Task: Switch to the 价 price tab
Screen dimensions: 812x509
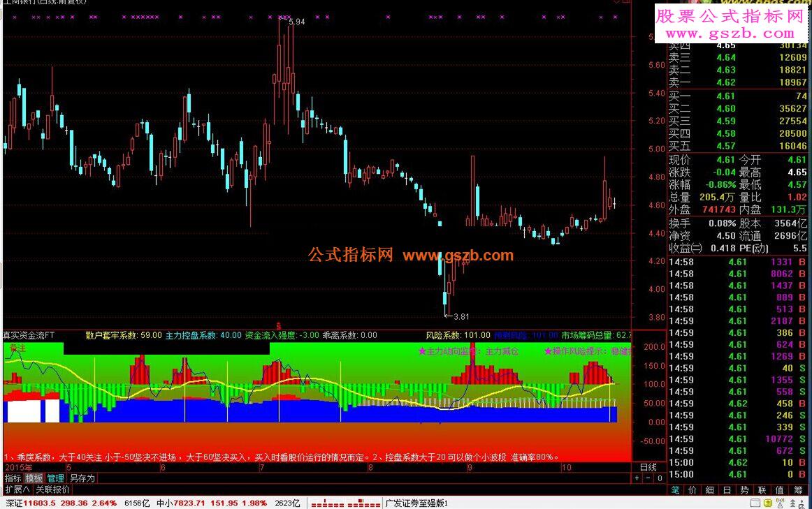Action: [x=693, y=490]
